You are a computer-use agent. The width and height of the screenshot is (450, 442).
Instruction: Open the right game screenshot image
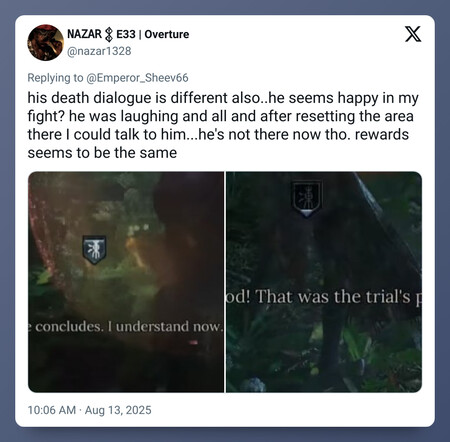tap(324, 282)
